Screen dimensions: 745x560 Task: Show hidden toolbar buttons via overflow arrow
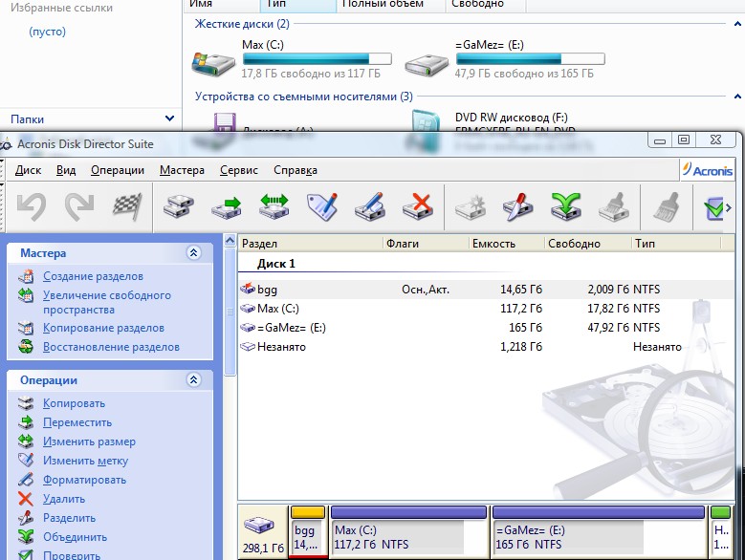(x=729, y=207)
